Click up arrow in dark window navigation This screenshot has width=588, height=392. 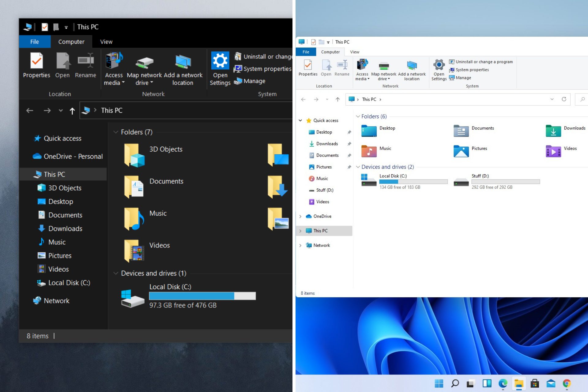pyautogui.click(x=72, y=111)
